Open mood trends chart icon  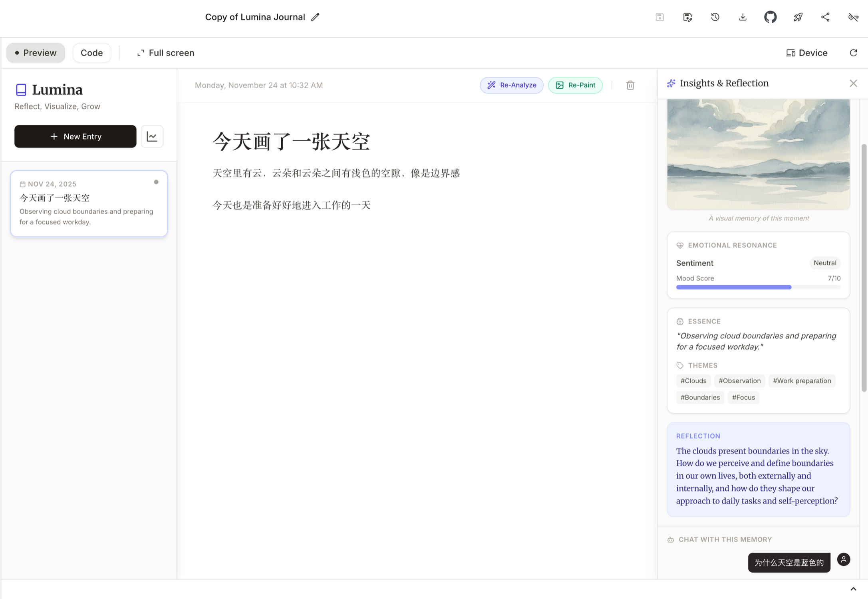point(152,137)
